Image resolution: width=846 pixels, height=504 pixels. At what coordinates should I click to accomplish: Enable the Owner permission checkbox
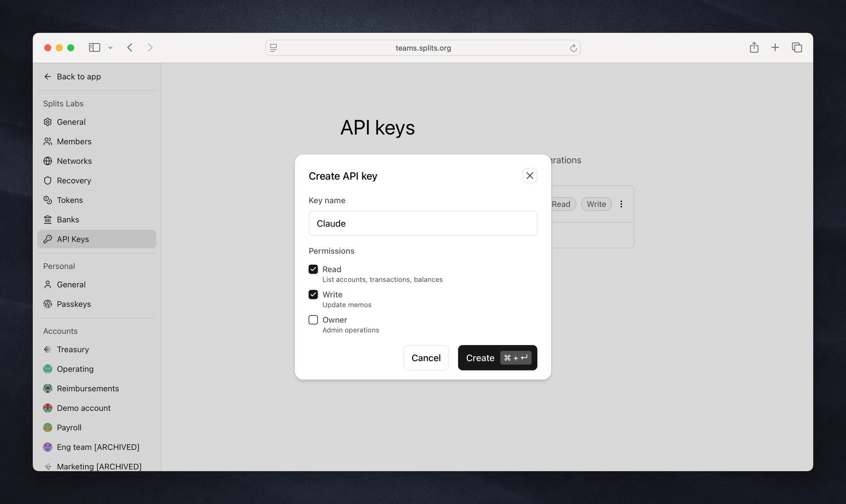point(313,320)
